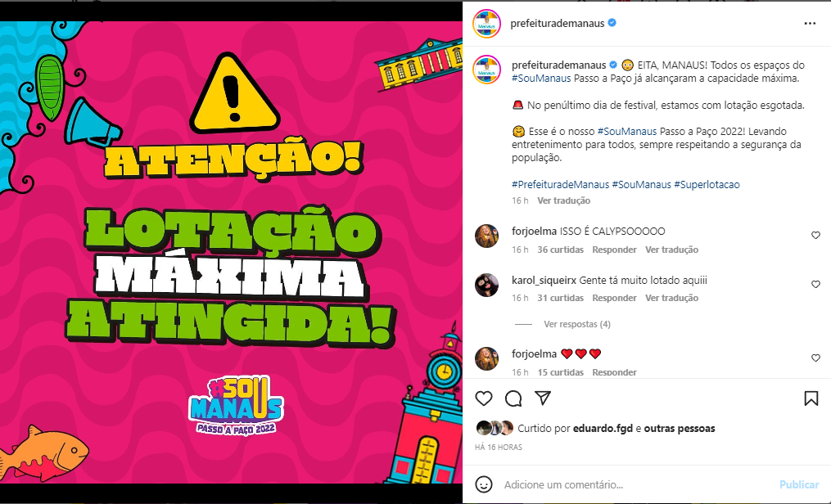
Task: Reply to forjoelma's CALYPSOOOOO comment
Action: (x=614, y=250)
